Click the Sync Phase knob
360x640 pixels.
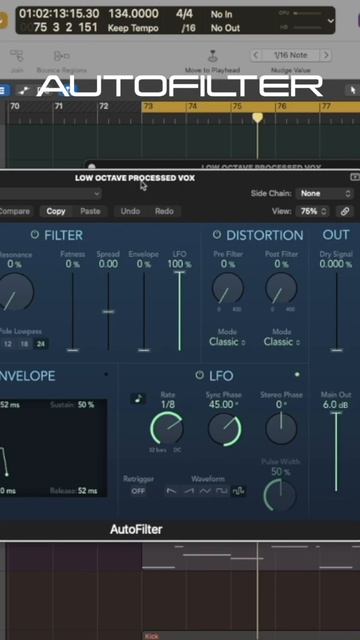coord(224,429)
